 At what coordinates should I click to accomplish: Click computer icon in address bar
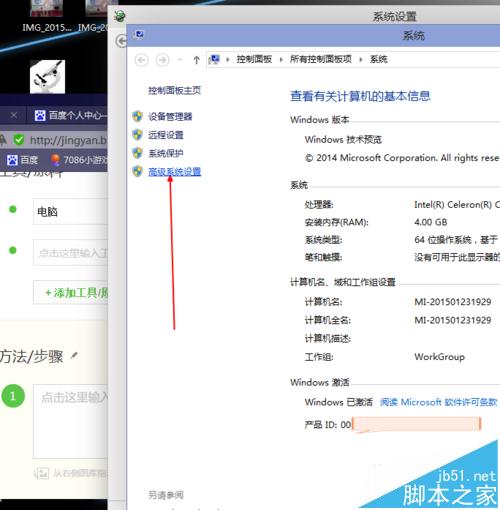(x=214, y=60)
